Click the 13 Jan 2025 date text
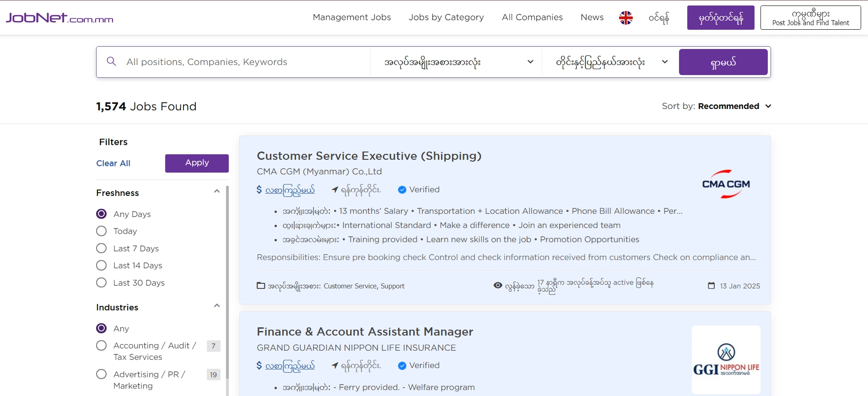 tap(740, 286)
